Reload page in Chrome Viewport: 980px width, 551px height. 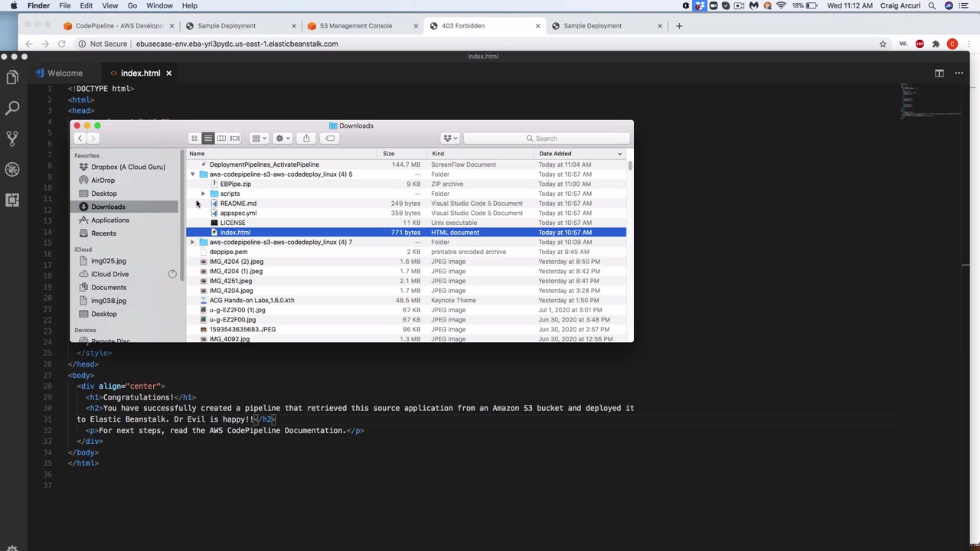coord(61,44)
